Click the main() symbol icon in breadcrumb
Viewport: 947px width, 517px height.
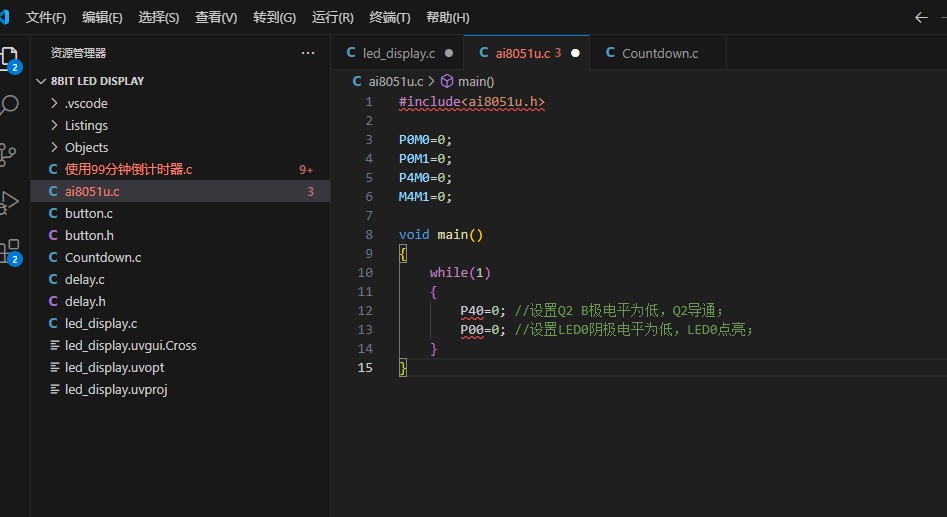447,81
